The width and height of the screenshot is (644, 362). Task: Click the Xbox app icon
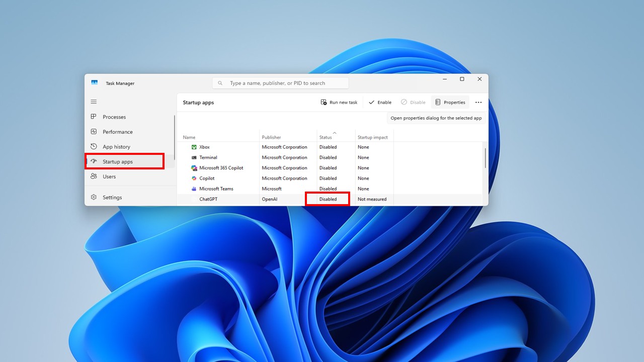click(x=194, y=147)
